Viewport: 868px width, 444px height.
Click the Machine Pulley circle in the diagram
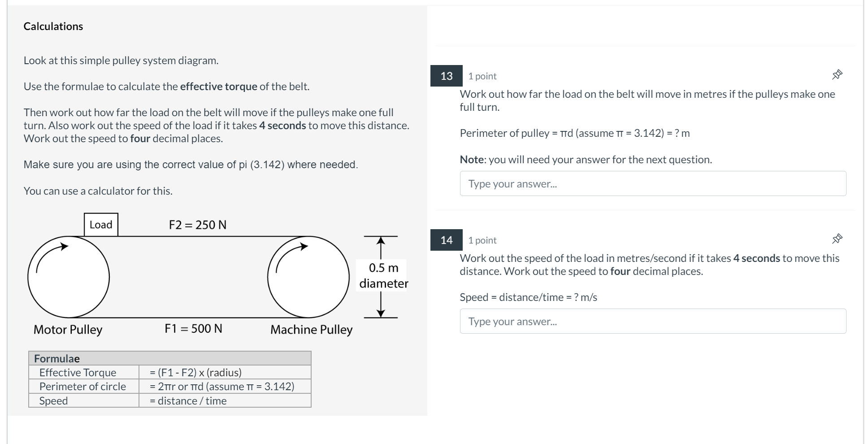(x=308, y=277)
